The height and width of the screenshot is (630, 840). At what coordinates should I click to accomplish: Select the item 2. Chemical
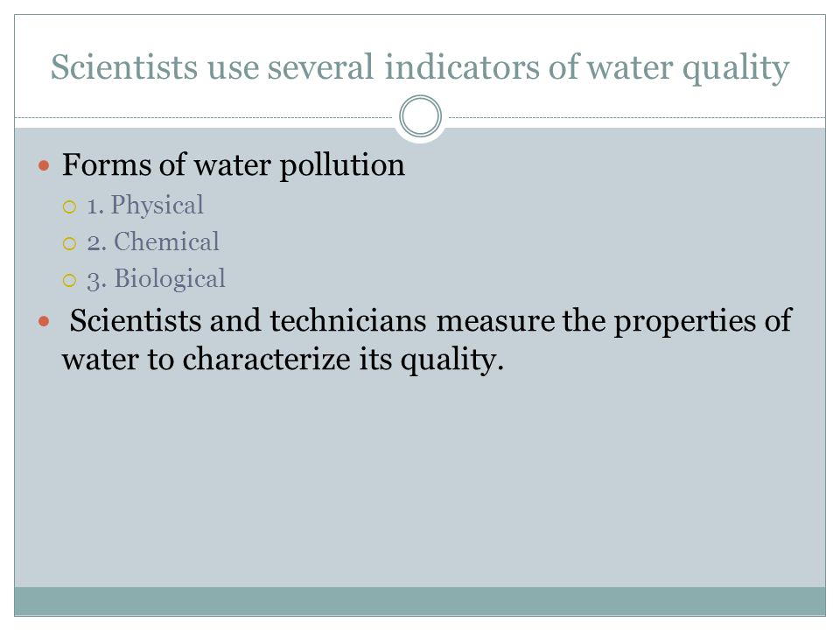(153, 241)
